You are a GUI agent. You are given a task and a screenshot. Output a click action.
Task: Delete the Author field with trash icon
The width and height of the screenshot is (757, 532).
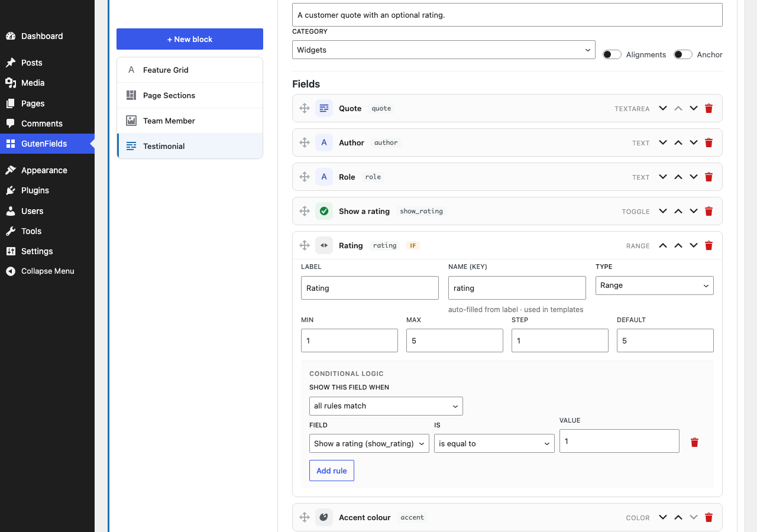pyautogui.click(x=709, y=142)
